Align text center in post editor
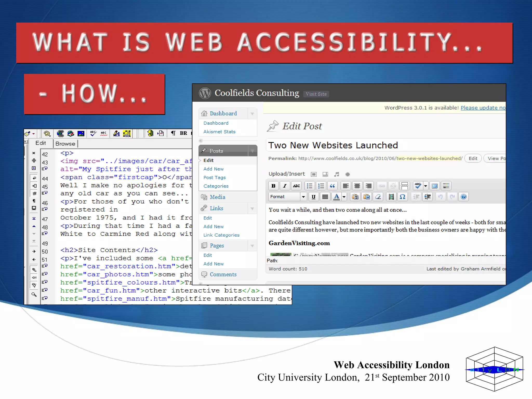The height and width of the screenshot is (399, 532). [x=357, y=186]
